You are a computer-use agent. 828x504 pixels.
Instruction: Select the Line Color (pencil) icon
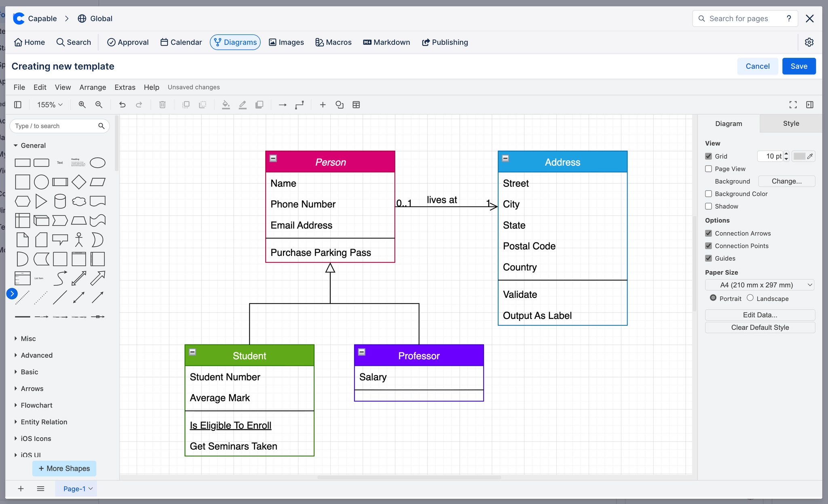point(243,104)
